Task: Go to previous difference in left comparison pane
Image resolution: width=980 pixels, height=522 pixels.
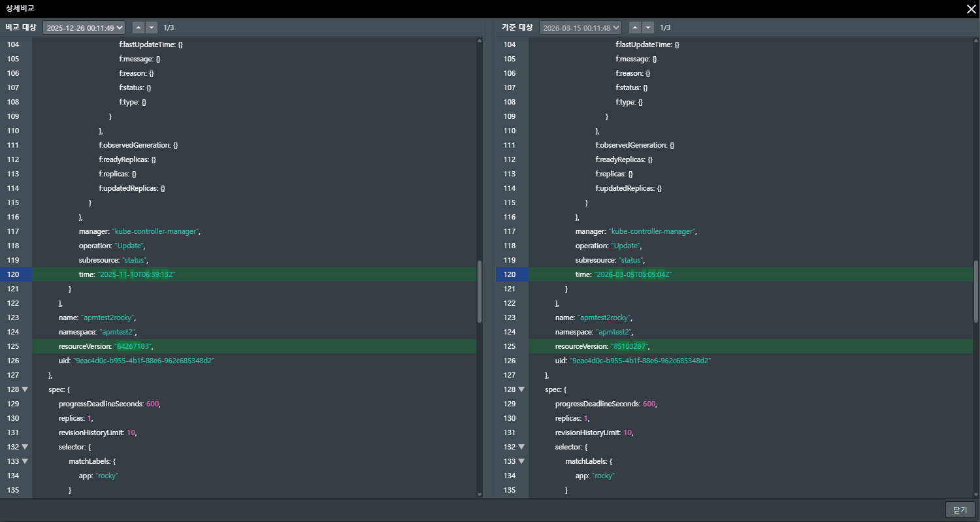Action: [x=139, y=27]
